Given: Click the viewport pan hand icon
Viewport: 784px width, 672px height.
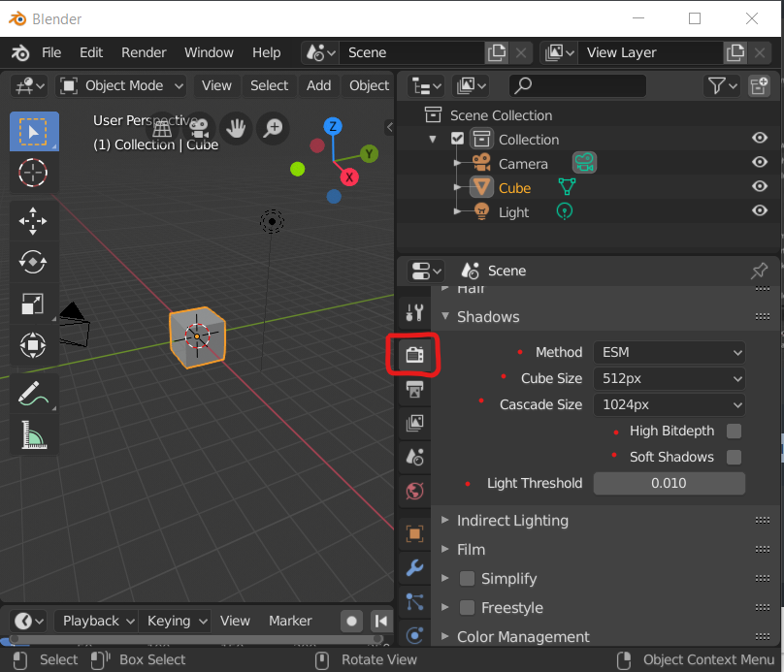Looking at the screenshot, I should coord(236,128).
